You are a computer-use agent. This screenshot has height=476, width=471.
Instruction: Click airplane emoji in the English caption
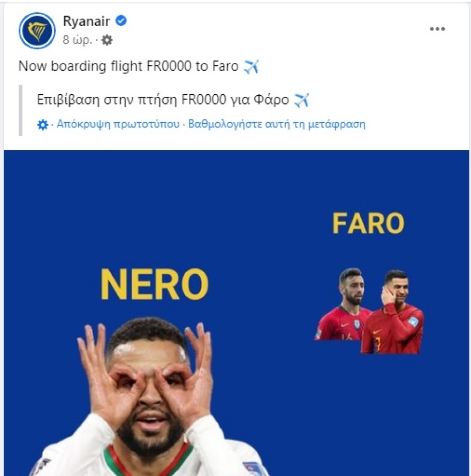point(251,66)
